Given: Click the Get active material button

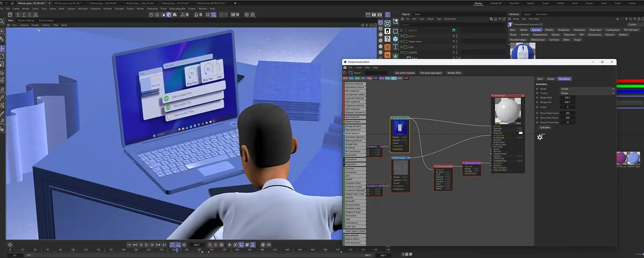Looking at the screenshot, I should [x=405, y=73].
